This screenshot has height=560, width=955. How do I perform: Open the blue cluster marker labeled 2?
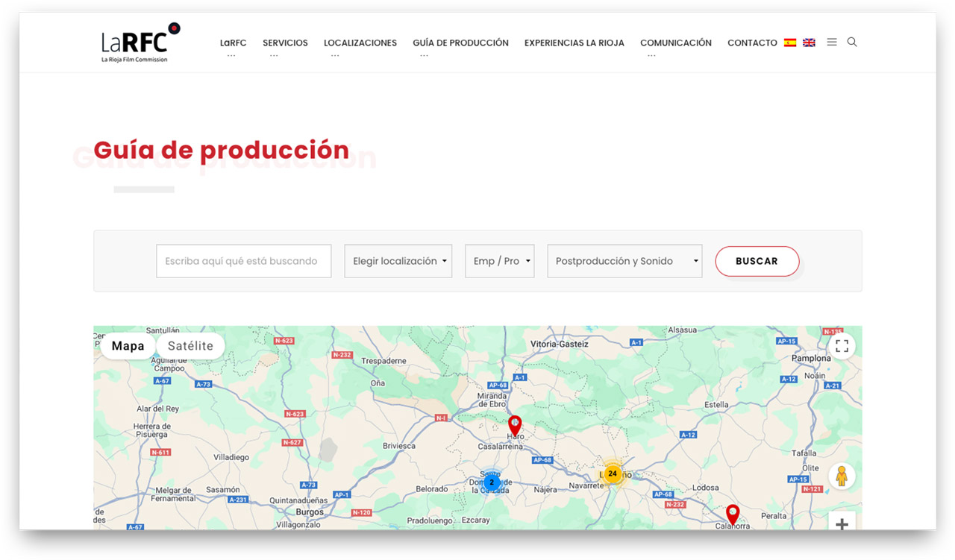(491, 482)
